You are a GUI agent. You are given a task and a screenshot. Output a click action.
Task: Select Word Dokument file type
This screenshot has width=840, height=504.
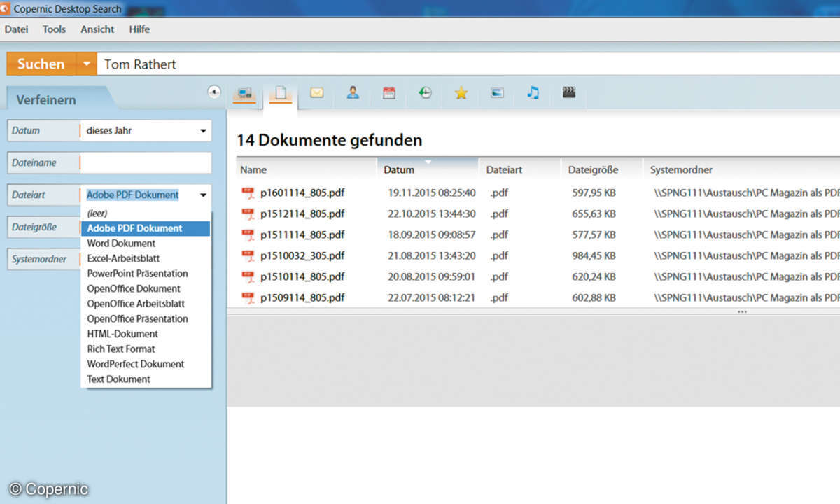(146, 243)
